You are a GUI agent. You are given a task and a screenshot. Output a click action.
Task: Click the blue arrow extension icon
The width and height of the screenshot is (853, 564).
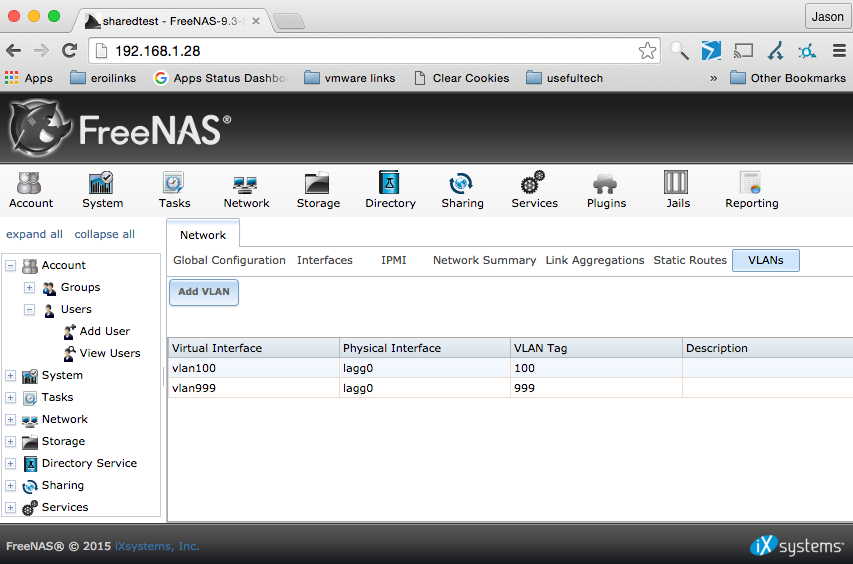tap(711, 51)
